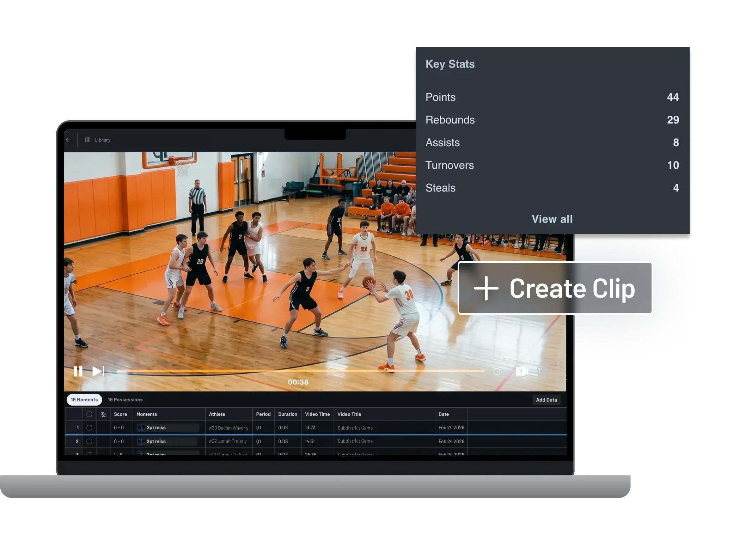The width and height of the screenshot is (739, 560).
Task: Click row number 1 in the table
Action: (x=78, y=428)
